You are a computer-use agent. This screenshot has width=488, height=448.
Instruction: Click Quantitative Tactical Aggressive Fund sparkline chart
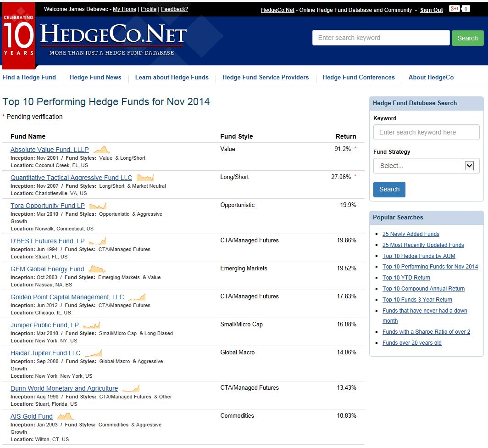(x=145, y=178)
